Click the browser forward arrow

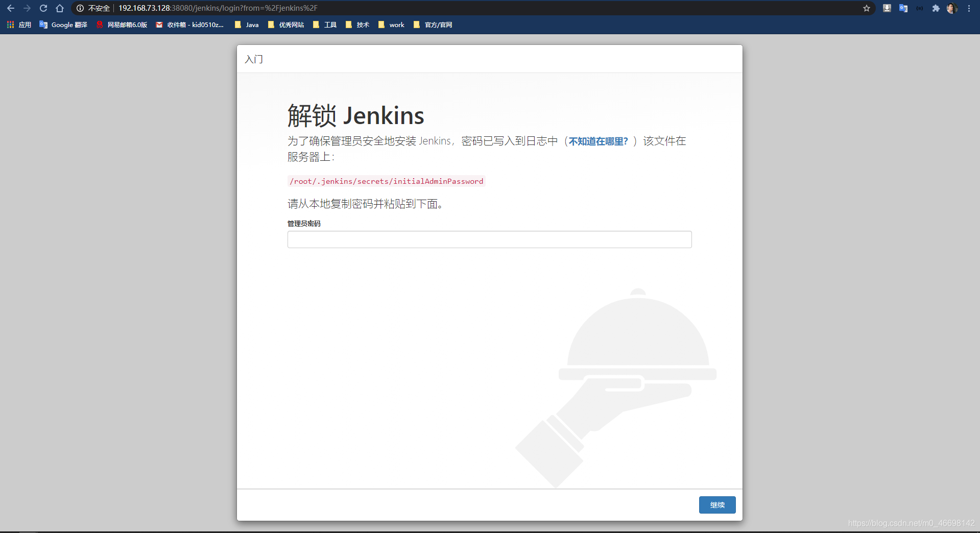click(x=27, y=8)
